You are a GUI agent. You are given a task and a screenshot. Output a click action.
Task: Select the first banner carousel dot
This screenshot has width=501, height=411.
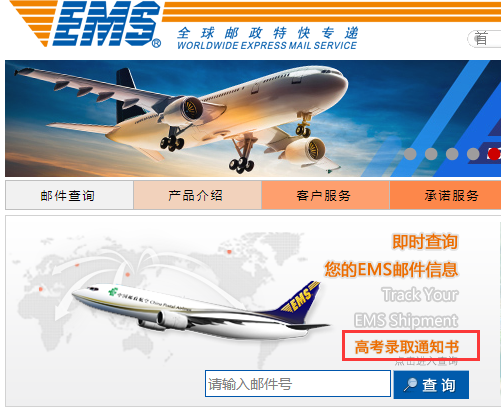point(410,154)
